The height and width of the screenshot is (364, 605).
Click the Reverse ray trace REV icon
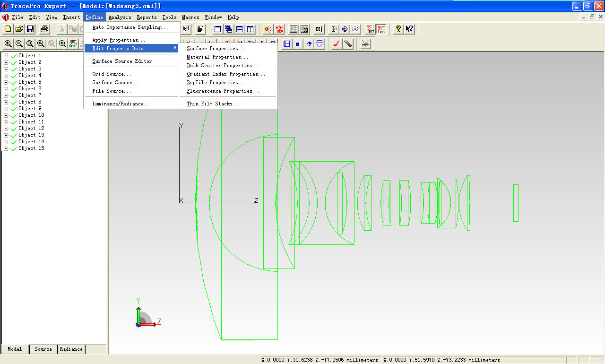(279, 29)
